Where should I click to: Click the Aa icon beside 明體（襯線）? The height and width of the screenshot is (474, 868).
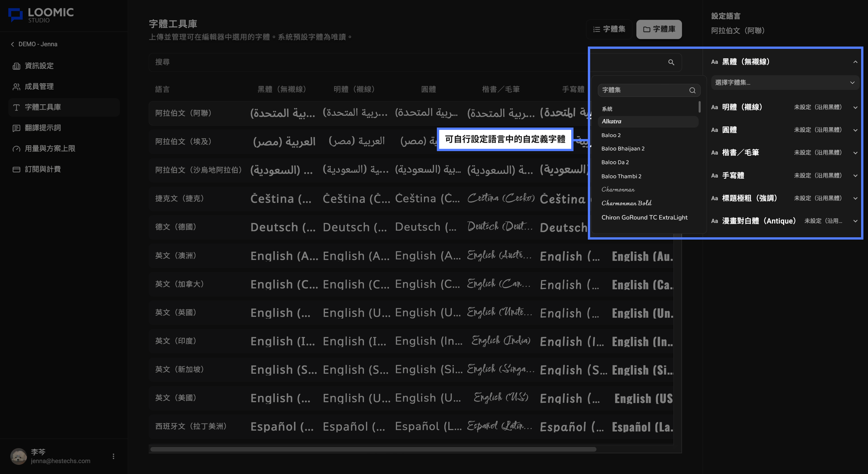click(714, 107)
